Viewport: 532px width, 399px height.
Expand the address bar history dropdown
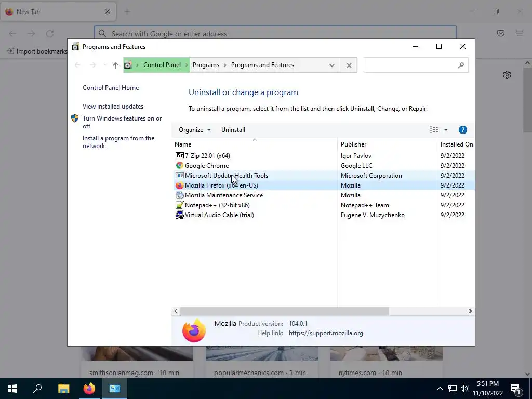coord(332,65)
